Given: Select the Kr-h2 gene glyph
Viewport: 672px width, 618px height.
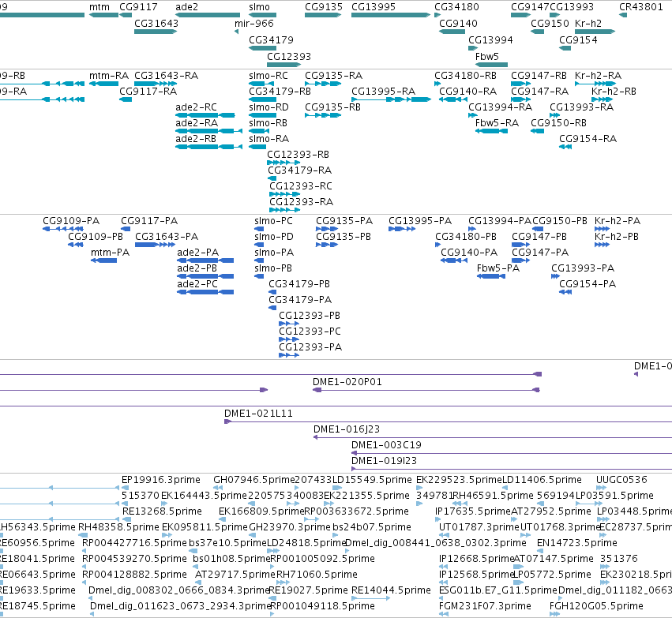Looking at the screenshot, I should (595, 32).
